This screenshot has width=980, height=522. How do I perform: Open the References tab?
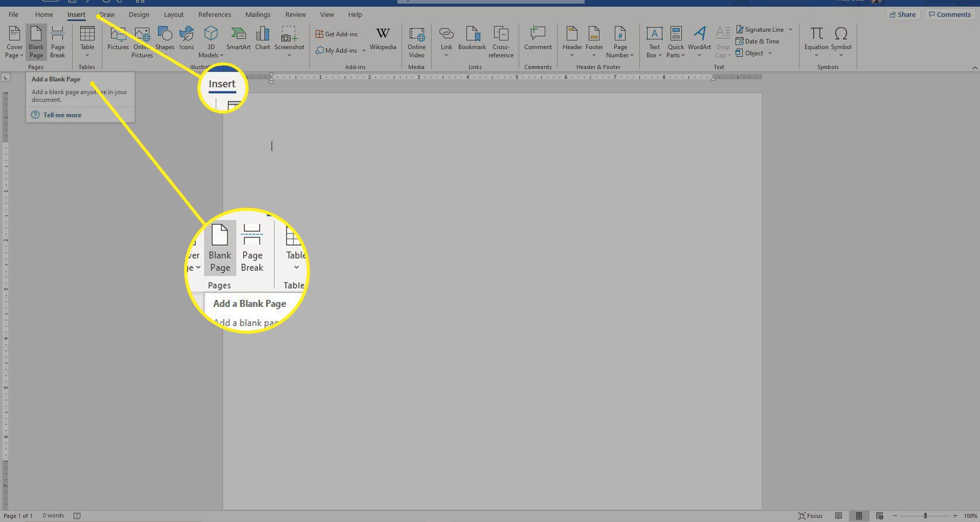(214, 14)
